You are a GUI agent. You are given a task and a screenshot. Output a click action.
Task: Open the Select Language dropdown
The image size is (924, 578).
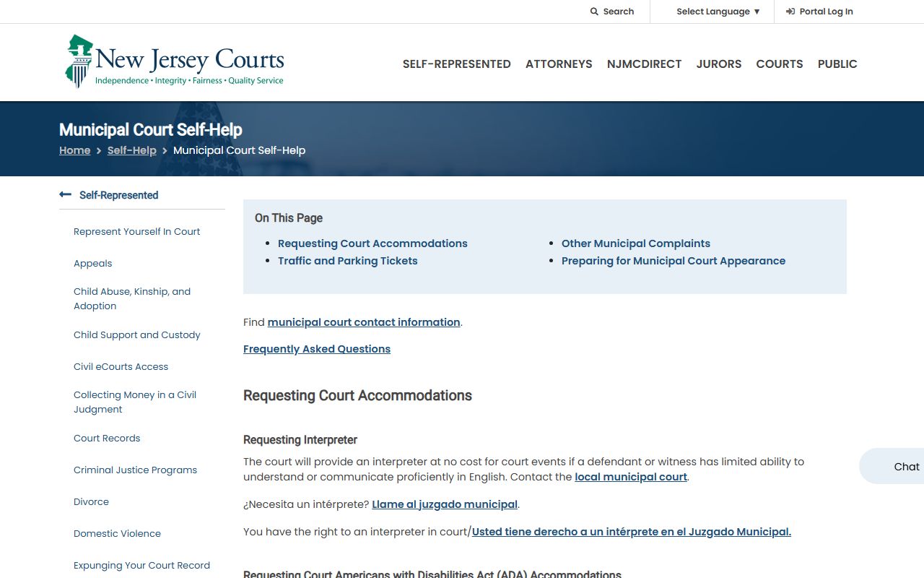coord(718,12)
